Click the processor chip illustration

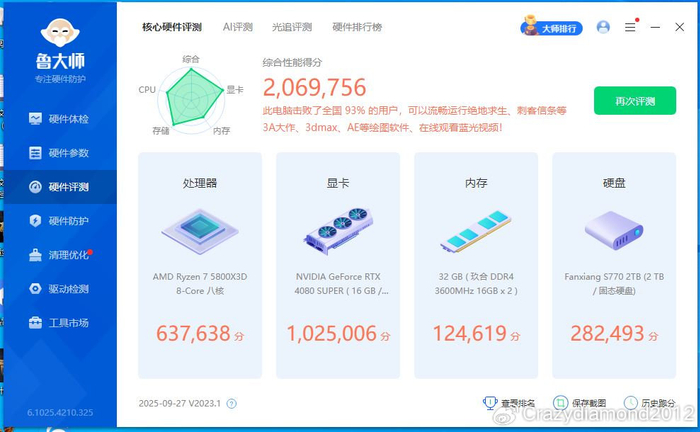tap(200, 231)
